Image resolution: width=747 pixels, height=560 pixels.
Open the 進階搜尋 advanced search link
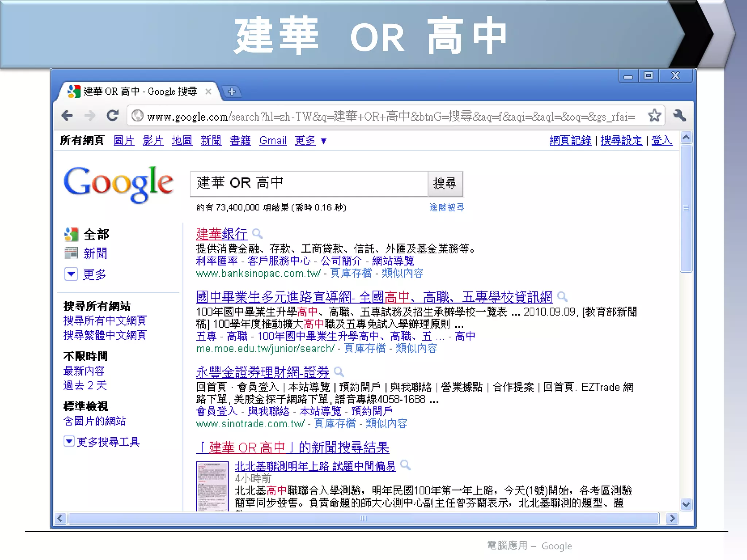click(447, 207)
